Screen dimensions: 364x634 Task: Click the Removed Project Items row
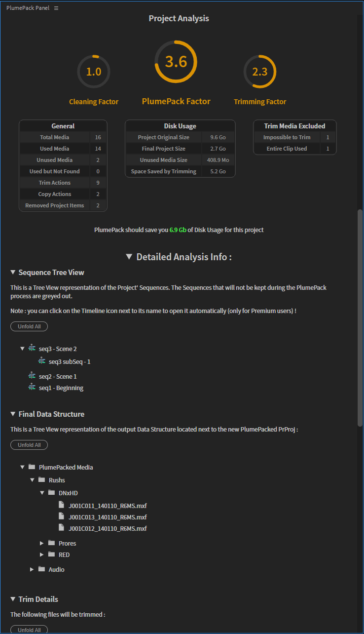pos(63,205)
